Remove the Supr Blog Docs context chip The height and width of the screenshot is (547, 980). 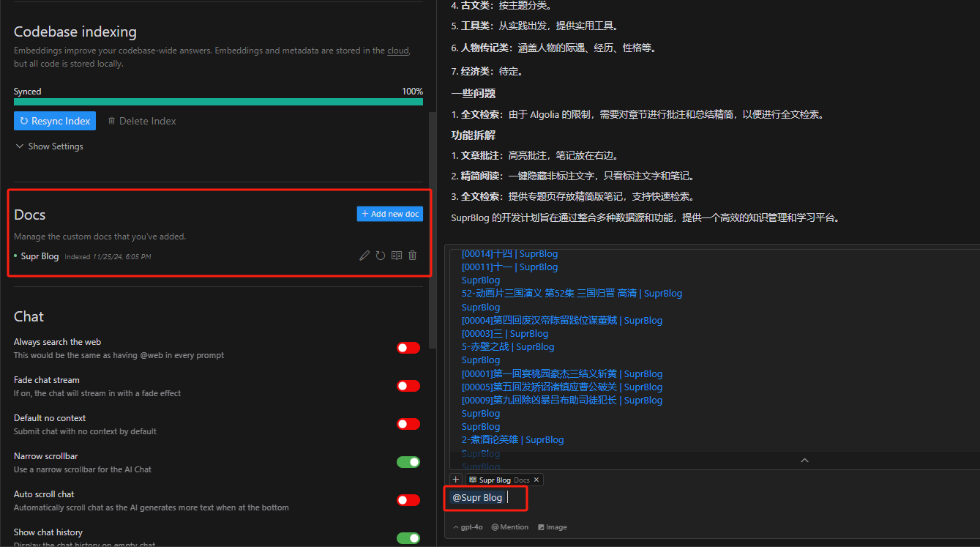click(536, 480)
